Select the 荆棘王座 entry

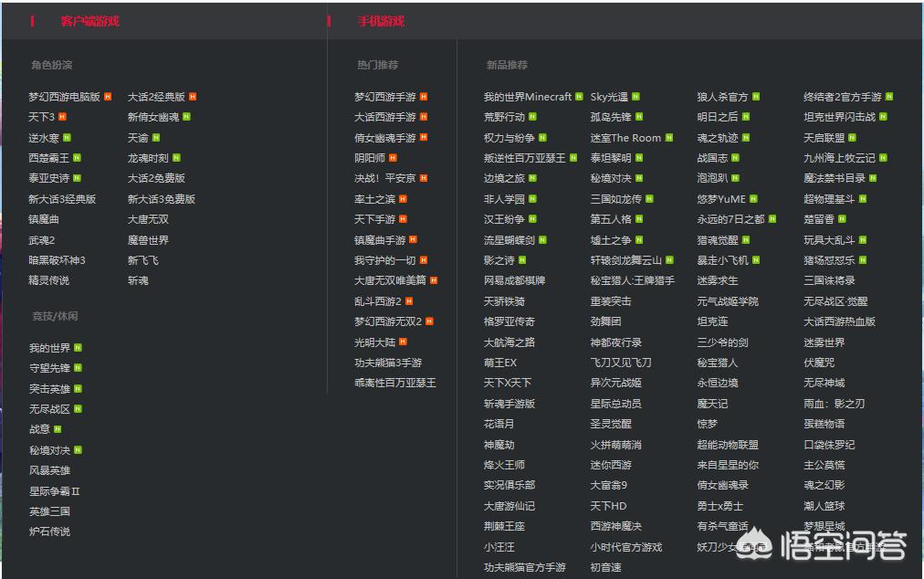coord(504,526)
